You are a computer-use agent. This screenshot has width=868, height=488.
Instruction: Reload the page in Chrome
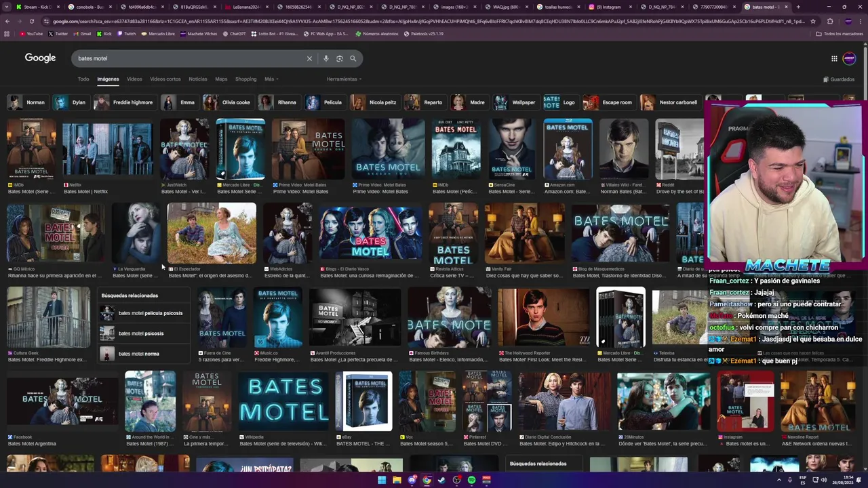tap(31, 21)
